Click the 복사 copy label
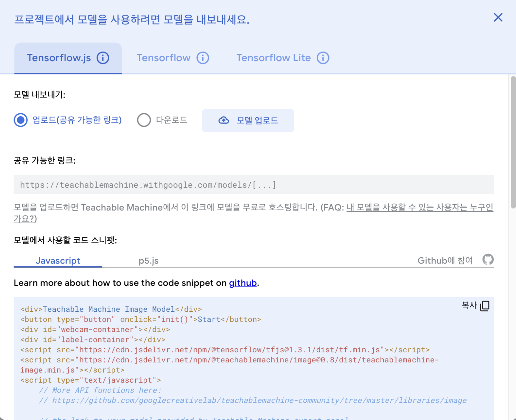Screen dimensions: 516x420 469,305
